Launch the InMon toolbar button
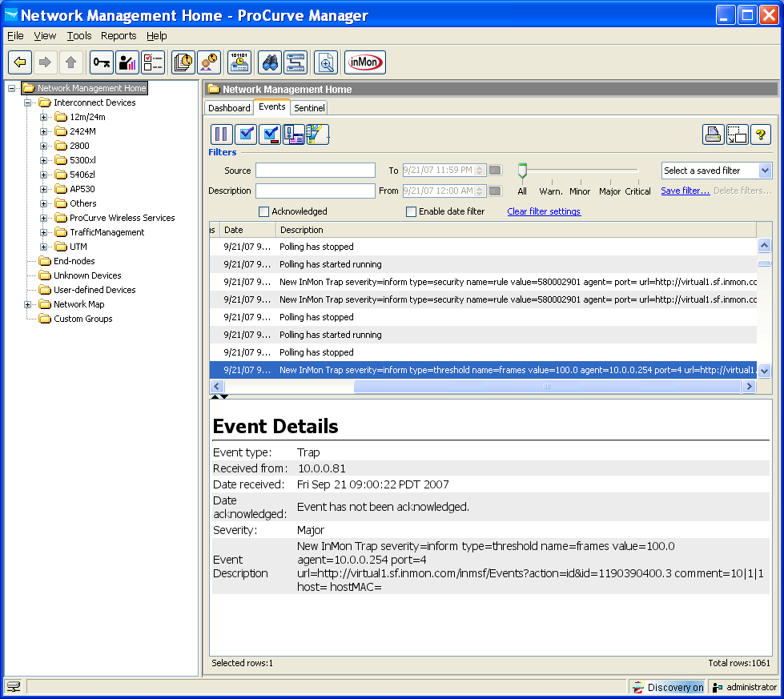 tap(365, 62)
